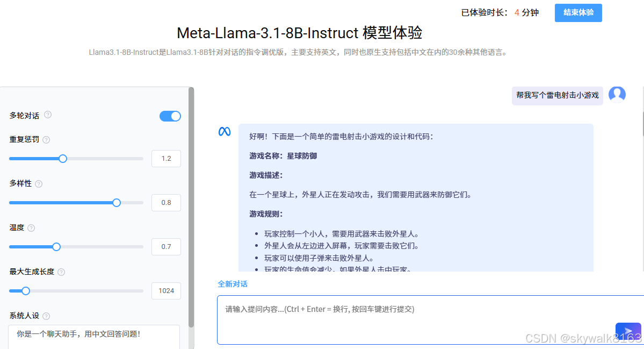Click the 温度 value field 0.7
This screenshot has height=349, width=644.
[x=166, y=247]
